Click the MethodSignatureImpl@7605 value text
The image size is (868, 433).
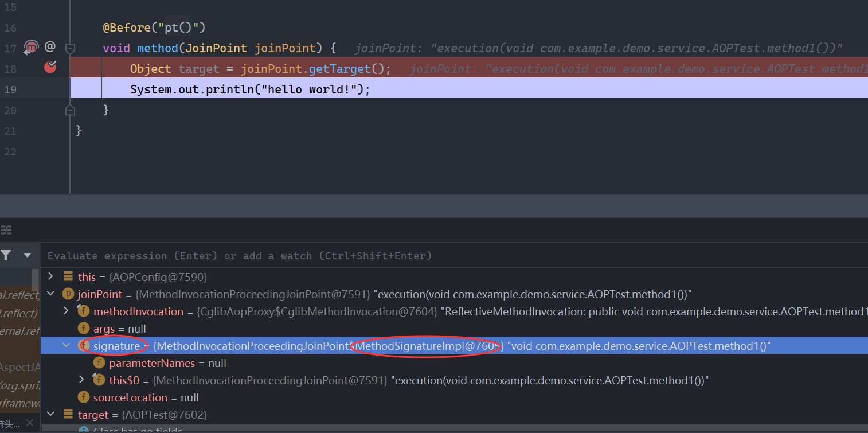428,346
